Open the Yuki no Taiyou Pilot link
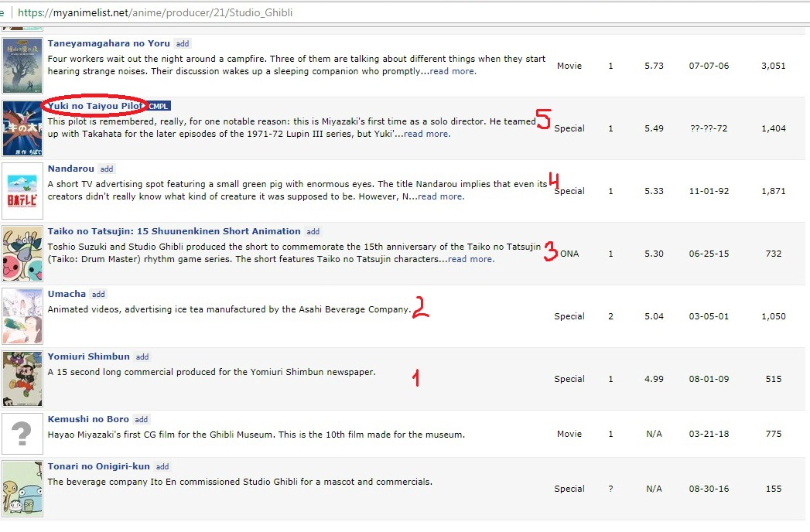 click(x=96, y=106)
